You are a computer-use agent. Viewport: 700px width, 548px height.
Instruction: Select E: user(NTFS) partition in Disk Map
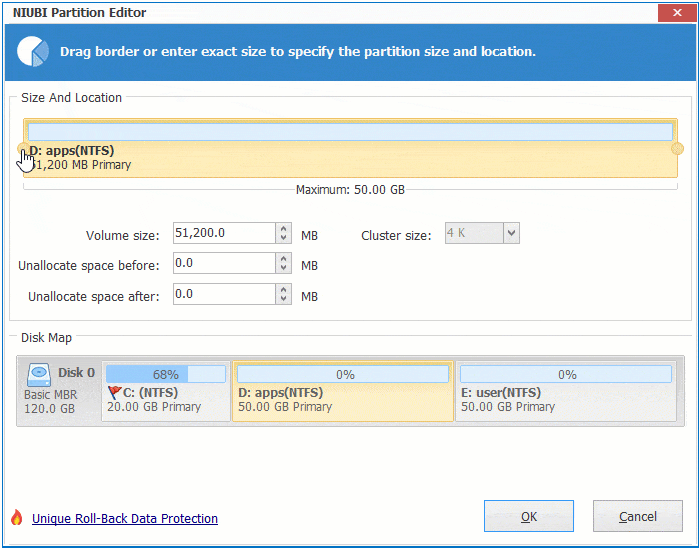coord(566,391)
